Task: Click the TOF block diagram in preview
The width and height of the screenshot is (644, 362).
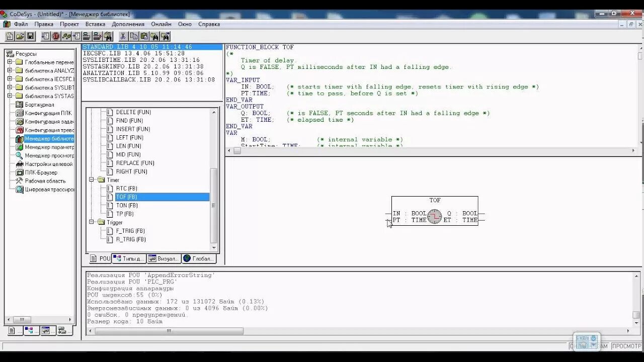Action: click(435, 211)
